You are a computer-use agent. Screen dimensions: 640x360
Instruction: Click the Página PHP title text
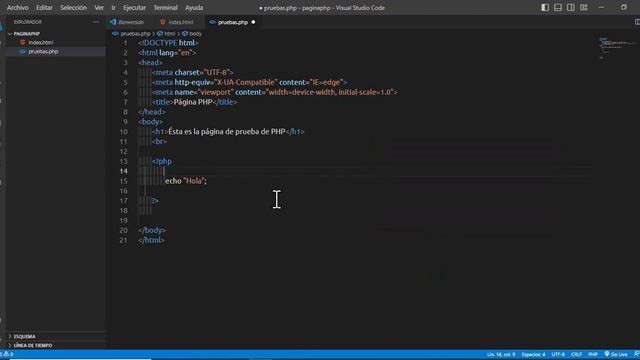193,102
